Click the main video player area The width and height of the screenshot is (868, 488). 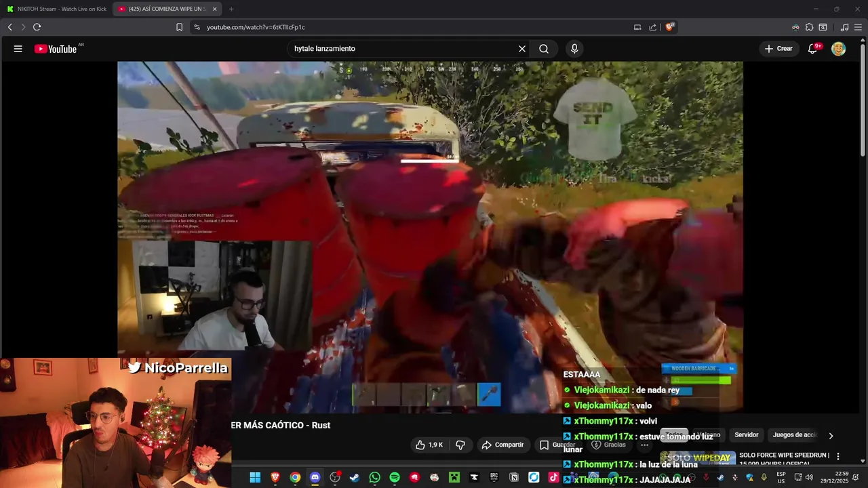coord(430,237)
